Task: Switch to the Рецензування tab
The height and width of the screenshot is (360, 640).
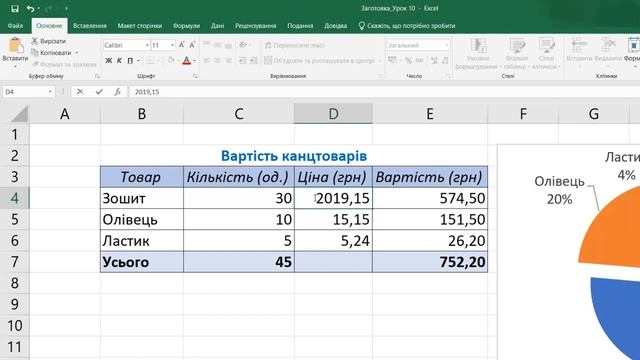Action: pos(256,26)
